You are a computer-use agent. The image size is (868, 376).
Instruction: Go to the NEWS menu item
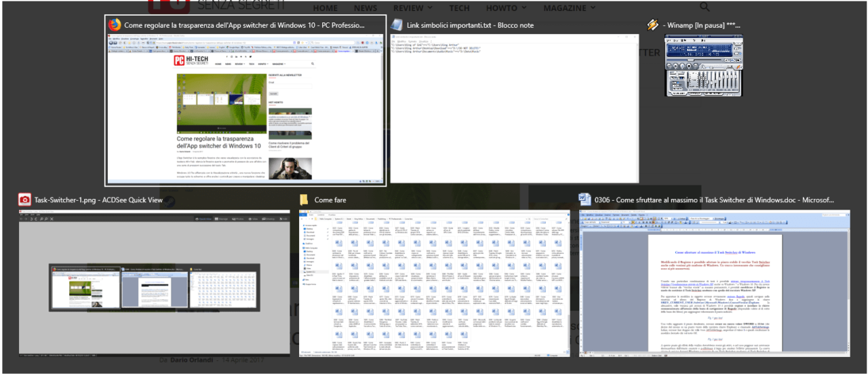pos(366,8)
